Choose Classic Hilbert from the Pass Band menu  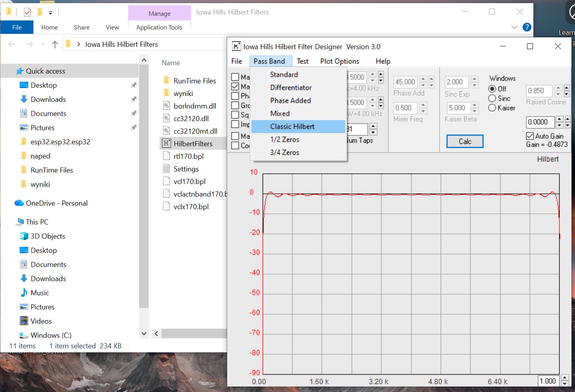click(x=298, y=127)
